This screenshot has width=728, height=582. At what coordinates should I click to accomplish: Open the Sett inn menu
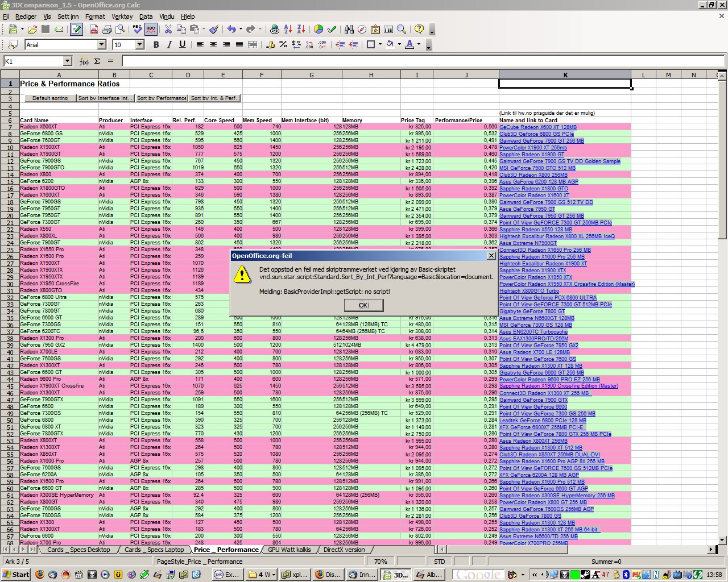68,16
